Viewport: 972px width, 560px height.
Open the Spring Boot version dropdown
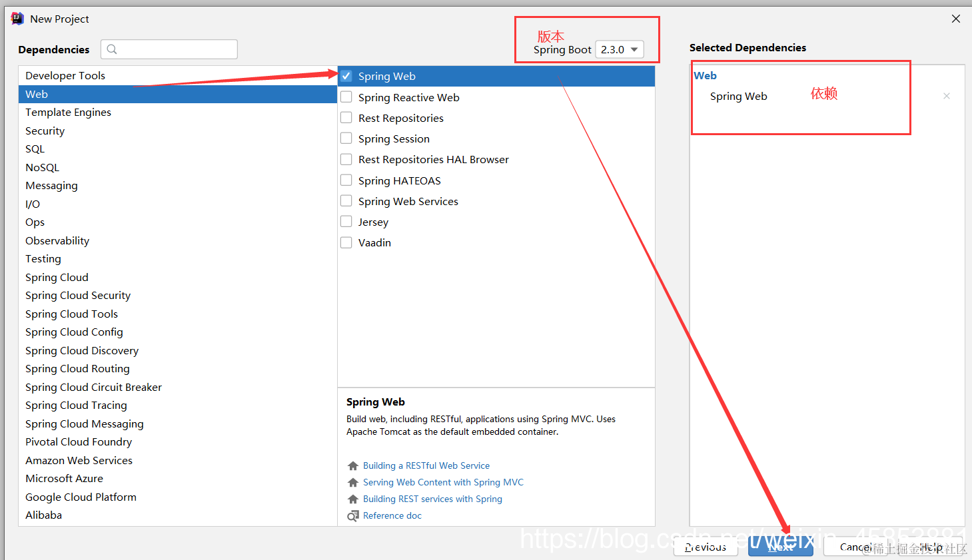[x=620, y=49]
